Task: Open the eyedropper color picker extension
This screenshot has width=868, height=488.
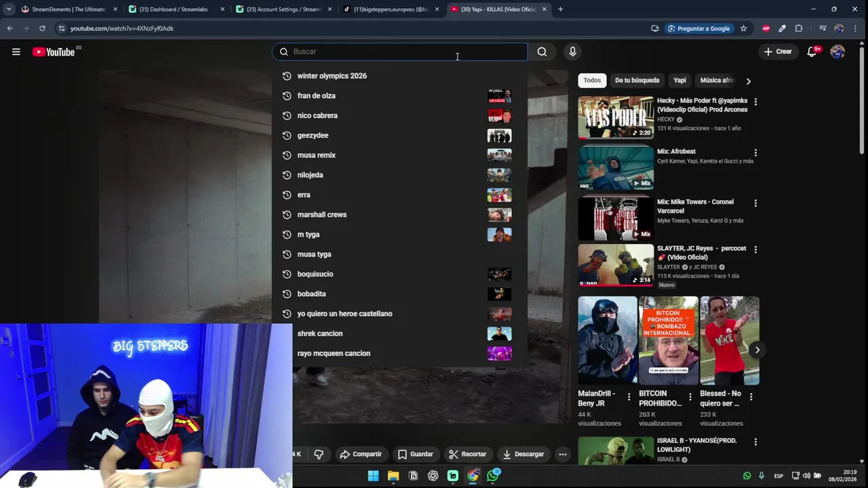Action: (x=782, y=28)
